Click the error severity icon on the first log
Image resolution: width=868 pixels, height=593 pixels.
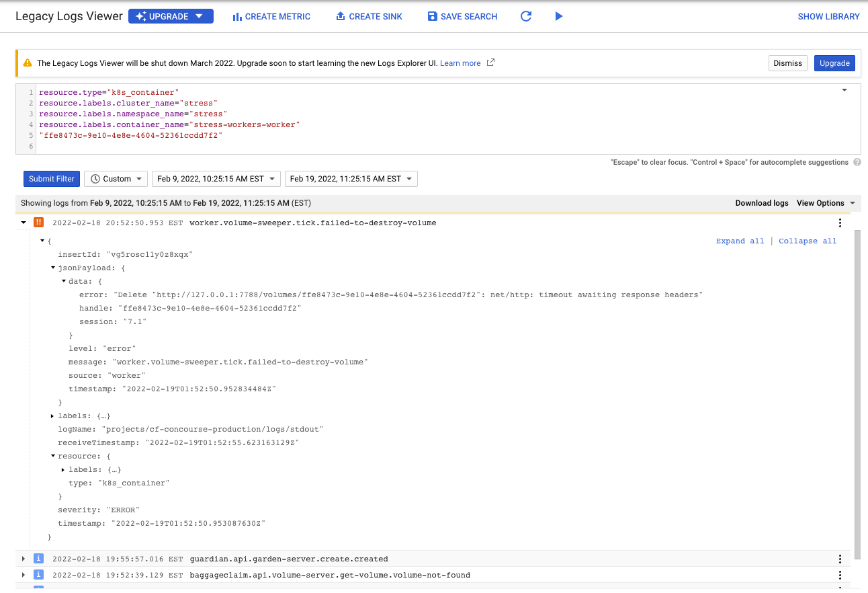[x=38, y=222]
